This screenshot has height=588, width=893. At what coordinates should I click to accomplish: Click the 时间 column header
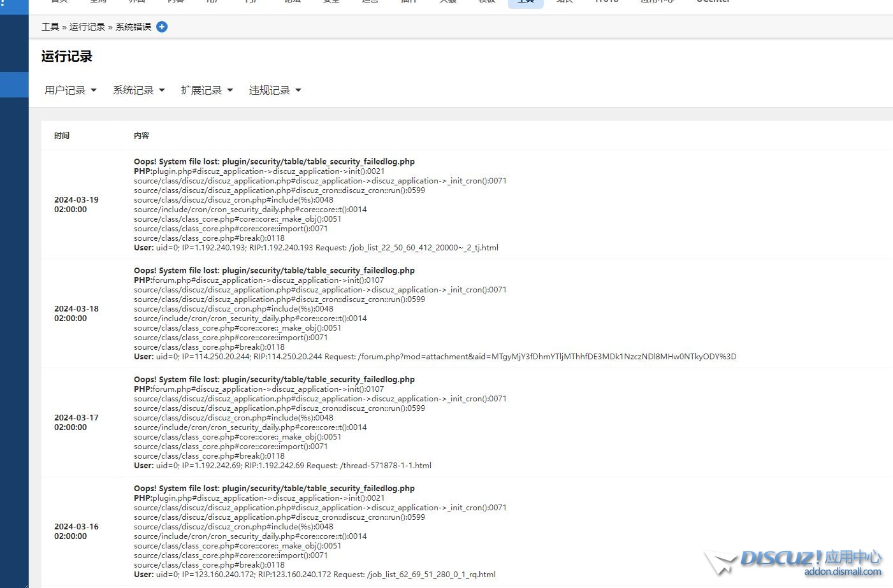pyautogui.click(x=62, y=136)
